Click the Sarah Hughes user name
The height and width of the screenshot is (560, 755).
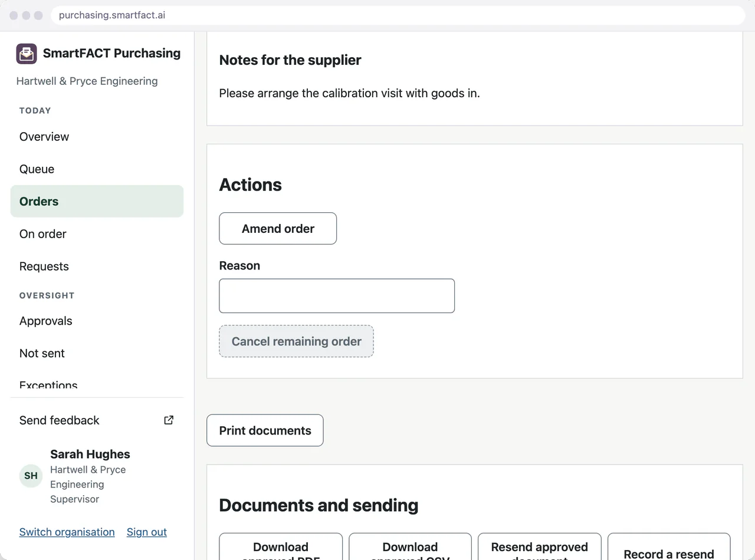coord(90,454)
